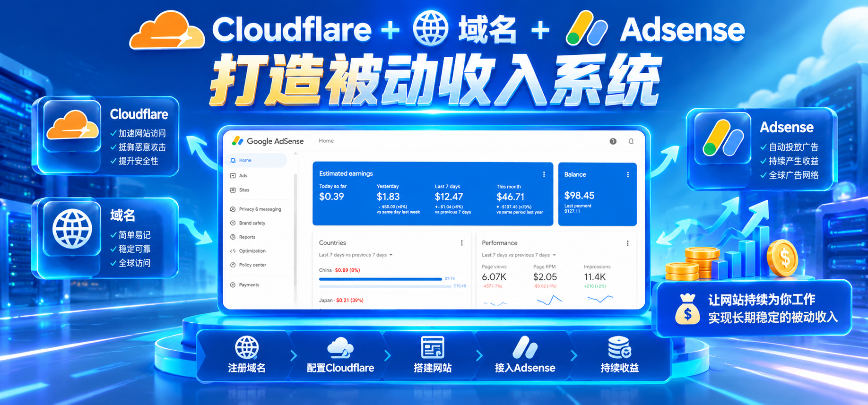Click the coin stack icon above 持续收益

point(619,347)
